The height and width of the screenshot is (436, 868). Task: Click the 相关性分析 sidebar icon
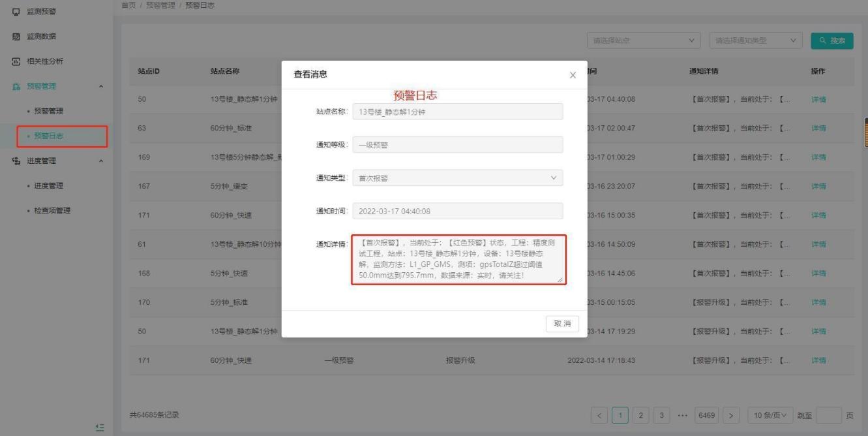tap(16, 61)
